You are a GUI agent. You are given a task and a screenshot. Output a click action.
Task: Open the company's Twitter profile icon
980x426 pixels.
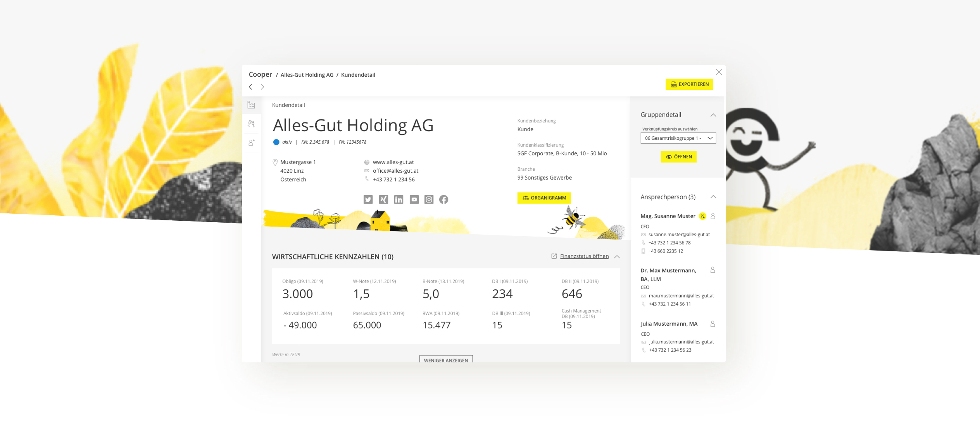[x=368, y=199]
